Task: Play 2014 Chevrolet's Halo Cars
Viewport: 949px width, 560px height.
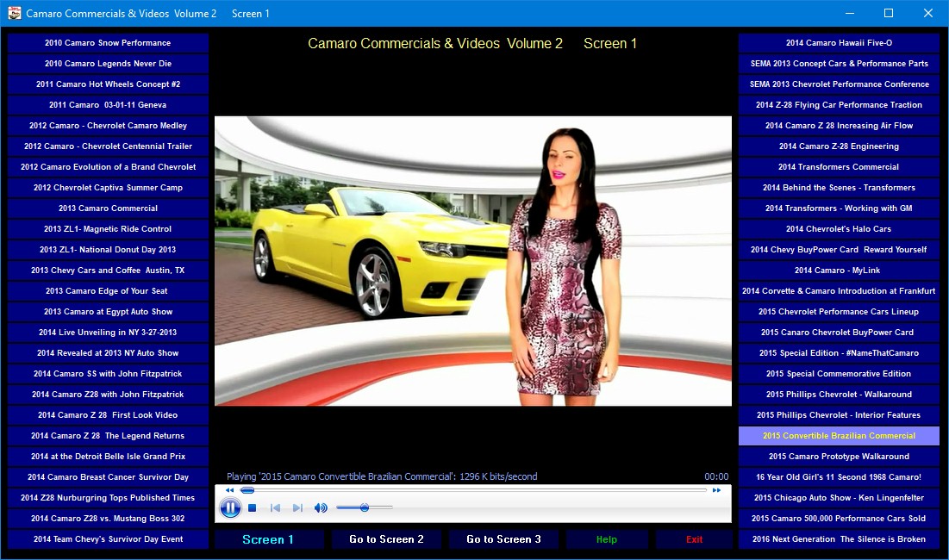Action: pos(839,229)
